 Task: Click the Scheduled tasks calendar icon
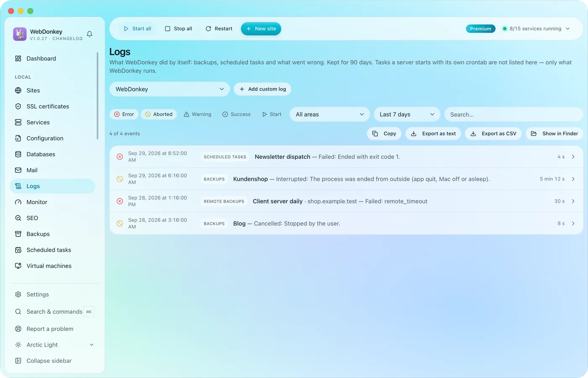pos(18,250)
